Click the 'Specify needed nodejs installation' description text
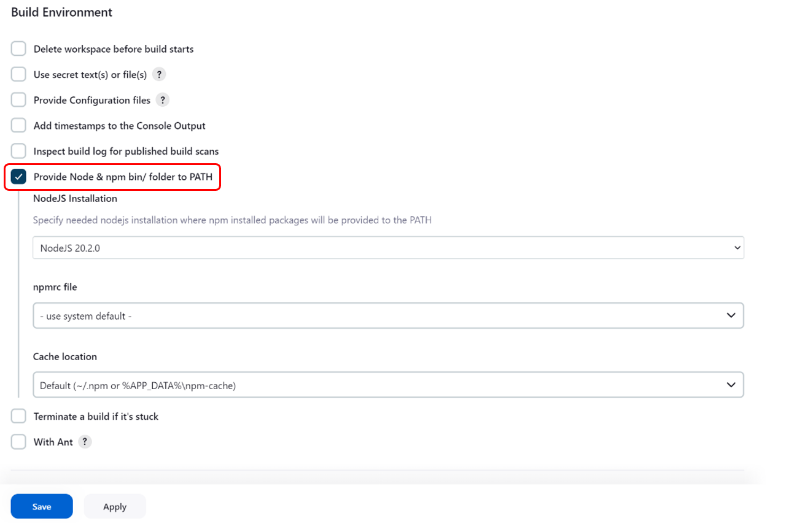Viewport: 786px width, 532px height. click(x=232, y=220)
